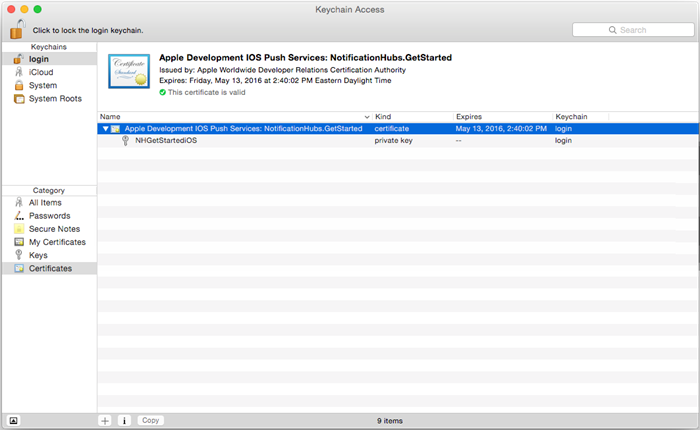The height and width of the screenshot is (430, 700).
Task: Click the info 'i' button
Action: click(x=124, y=421)
